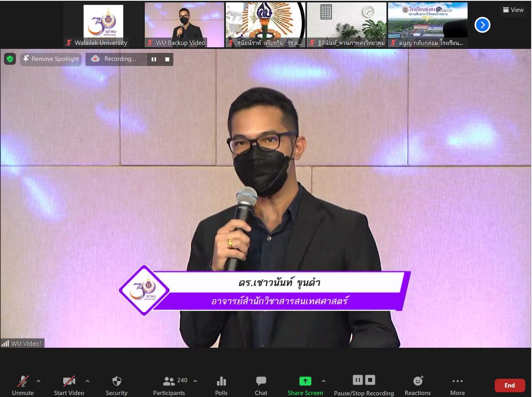Image resolution: width=532 pixels, height=397 pixels.
Task: Click Remove Spotlight button
Action: pos(51,59)
